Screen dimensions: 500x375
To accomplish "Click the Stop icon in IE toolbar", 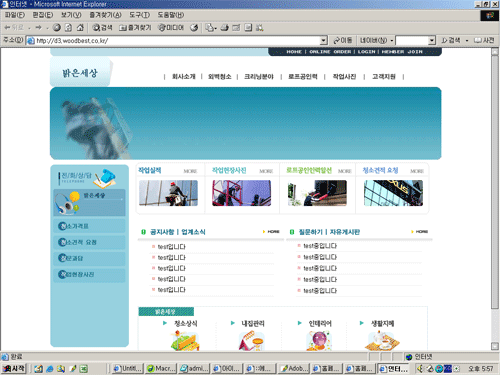I will coord(57,27).
